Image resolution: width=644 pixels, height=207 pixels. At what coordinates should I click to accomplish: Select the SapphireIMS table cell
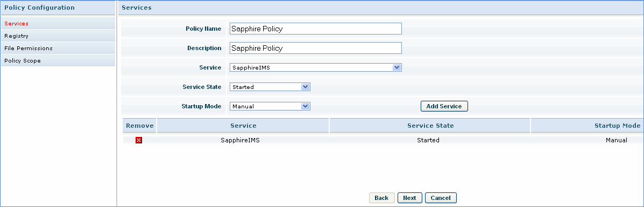(240, 140)
